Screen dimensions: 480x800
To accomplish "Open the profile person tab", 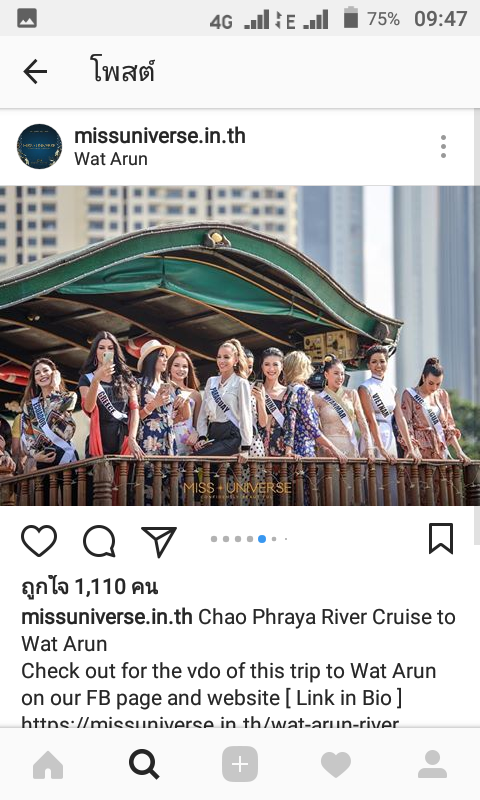I will (432, 764).
